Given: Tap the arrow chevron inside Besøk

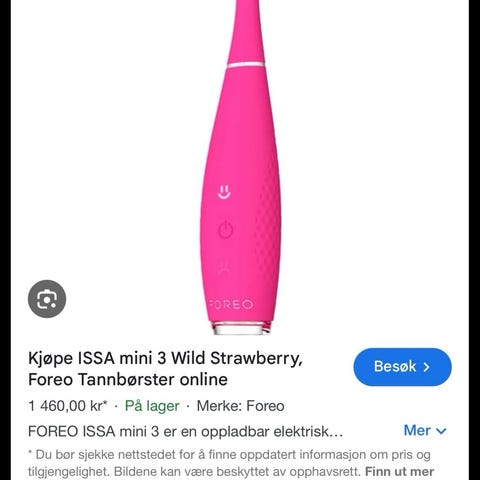Looking at the screenshot, I should tap(426, 367).
